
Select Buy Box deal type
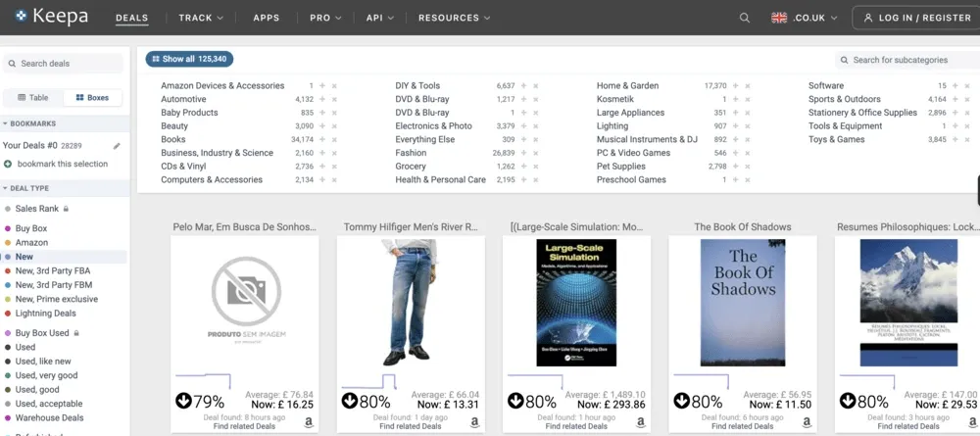[x=31, y=228]
